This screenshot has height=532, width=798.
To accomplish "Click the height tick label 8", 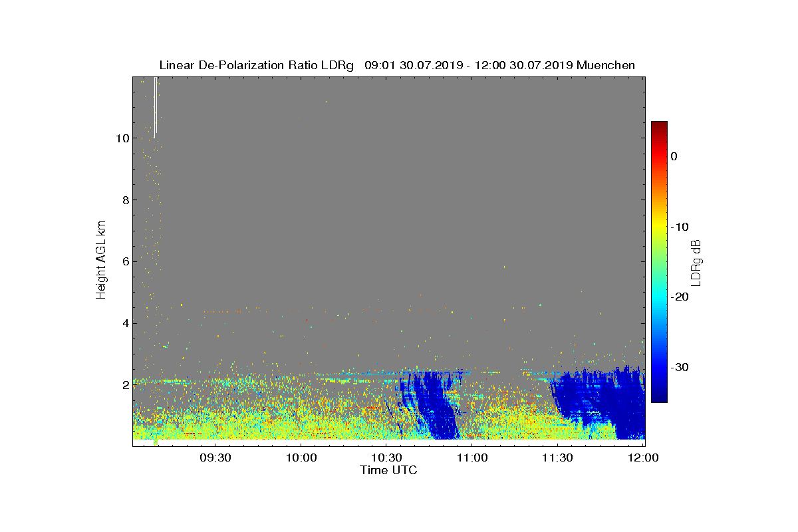I will pyautogui.click(x=125, y=200).
